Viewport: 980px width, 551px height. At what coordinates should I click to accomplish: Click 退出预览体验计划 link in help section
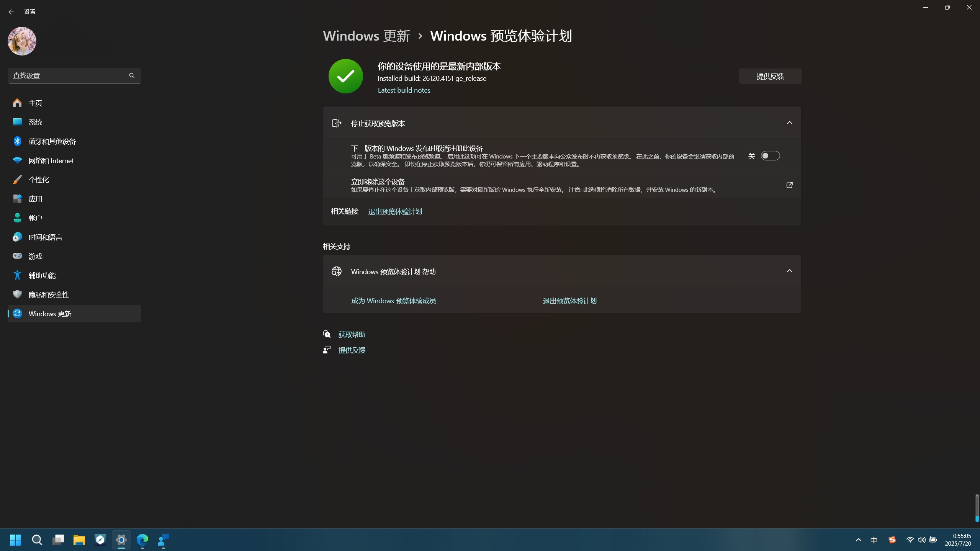569,301
